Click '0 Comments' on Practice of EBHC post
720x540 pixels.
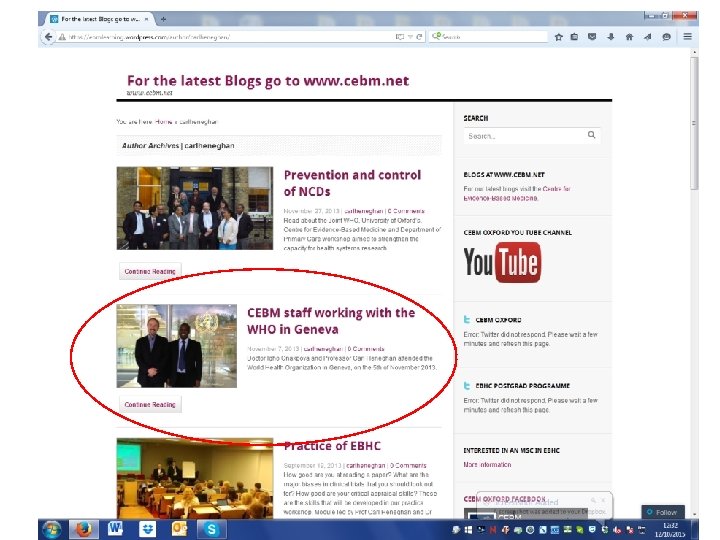[408, 466]
